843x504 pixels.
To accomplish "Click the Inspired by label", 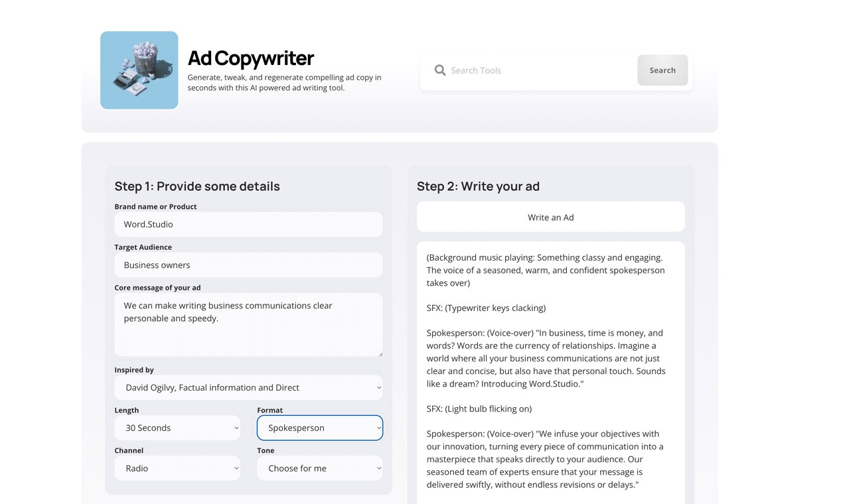I will [134, 370].
